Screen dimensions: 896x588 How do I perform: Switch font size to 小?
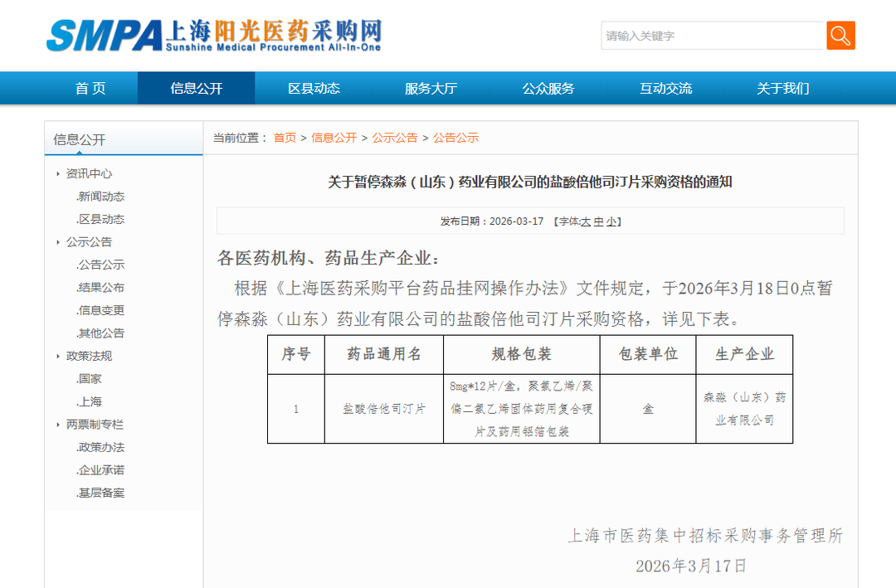click(x=611, y=221)
